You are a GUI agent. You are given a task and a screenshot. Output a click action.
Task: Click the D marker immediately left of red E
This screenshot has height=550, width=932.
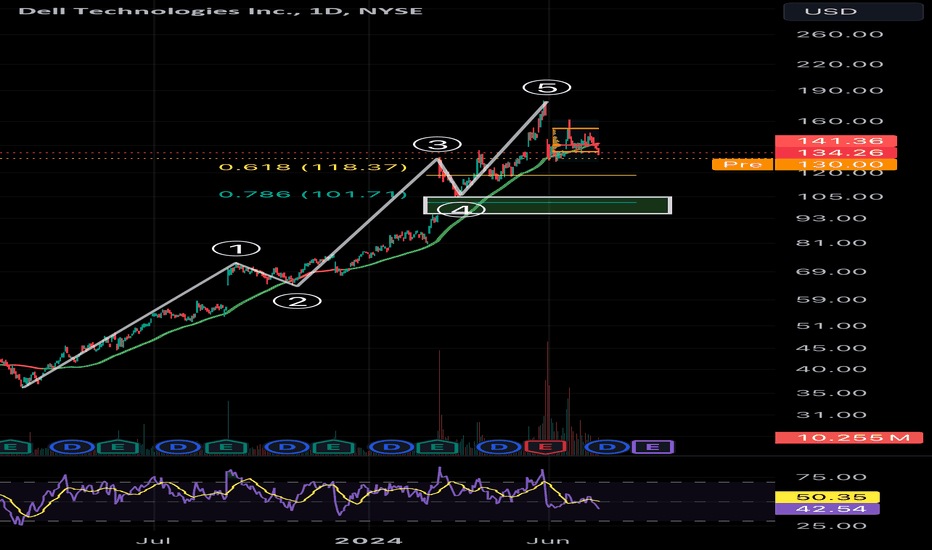(499, 447)
